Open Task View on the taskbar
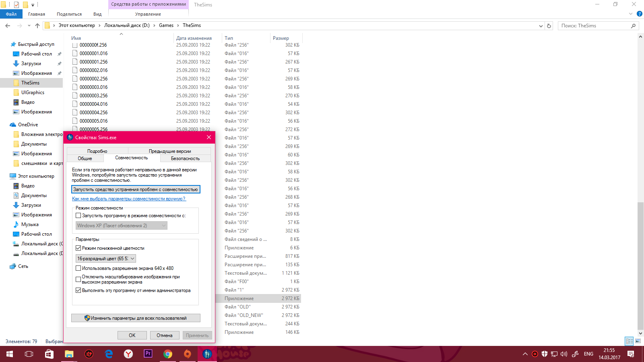644x362 pixels. [29, 354]
